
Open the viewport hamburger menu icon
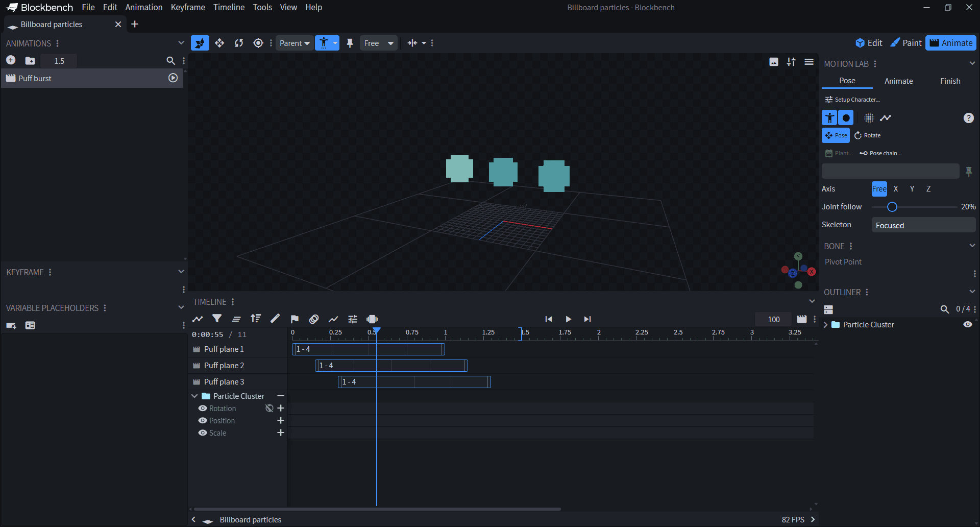coord(809,62)
